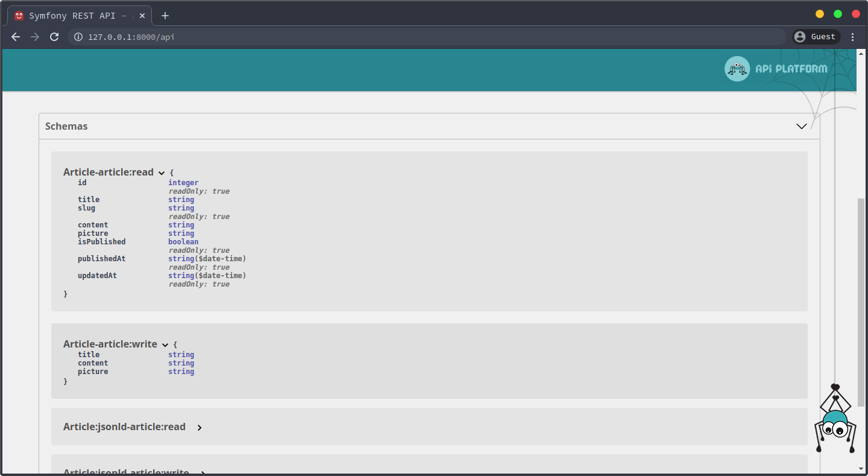Click the forward navigation arrow
868x476 pixels.
click(35, 37)
